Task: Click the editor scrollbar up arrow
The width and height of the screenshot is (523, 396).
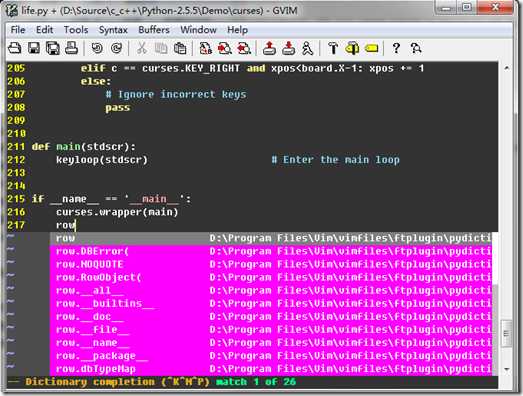Action: pos(507,68)
